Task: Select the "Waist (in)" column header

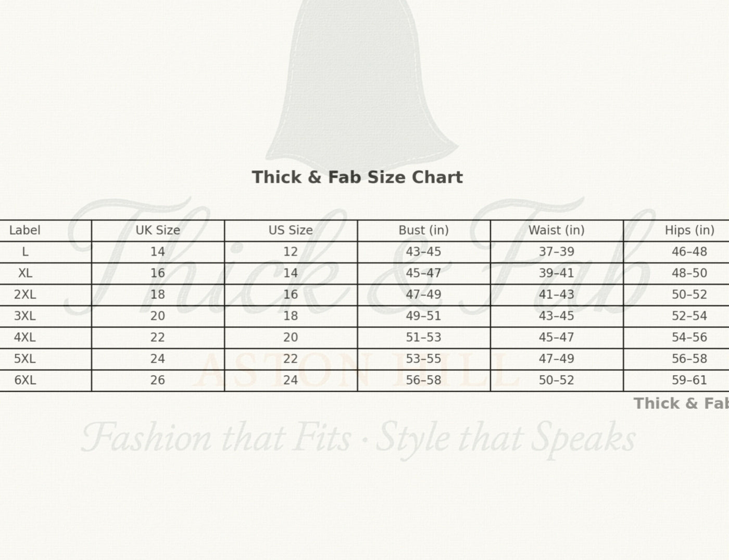Action: click(556, 230)
